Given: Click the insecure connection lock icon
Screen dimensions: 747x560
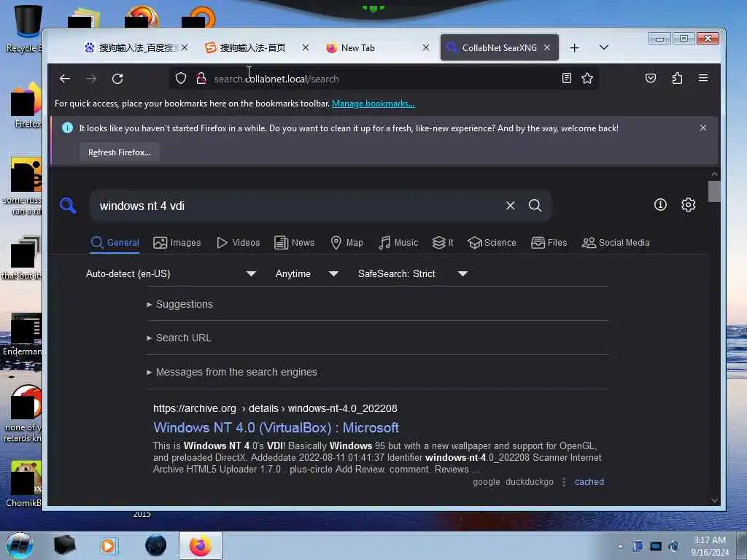Looking at the screenshot, I should click(201, 78).
